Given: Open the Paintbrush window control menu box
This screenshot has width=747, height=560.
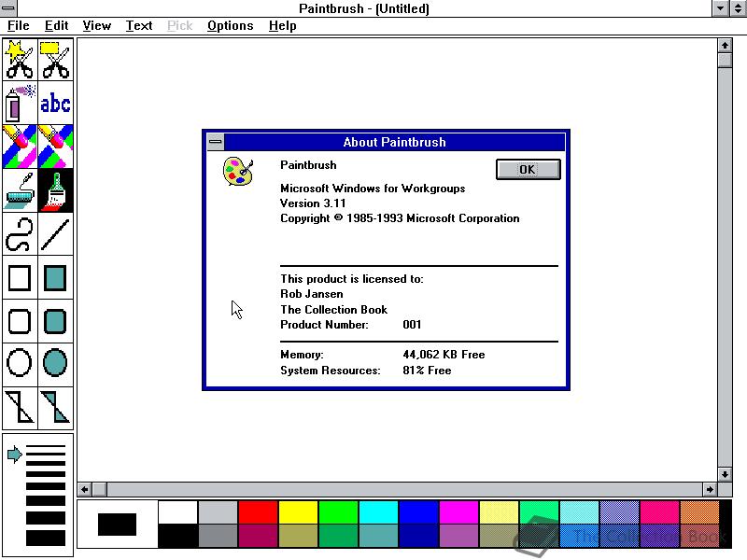Looking at the screenshot, I should click(x=8, y=7).
